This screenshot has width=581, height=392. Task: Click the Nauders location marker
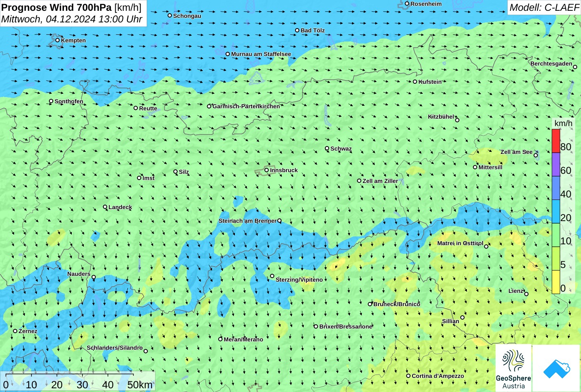94,277
